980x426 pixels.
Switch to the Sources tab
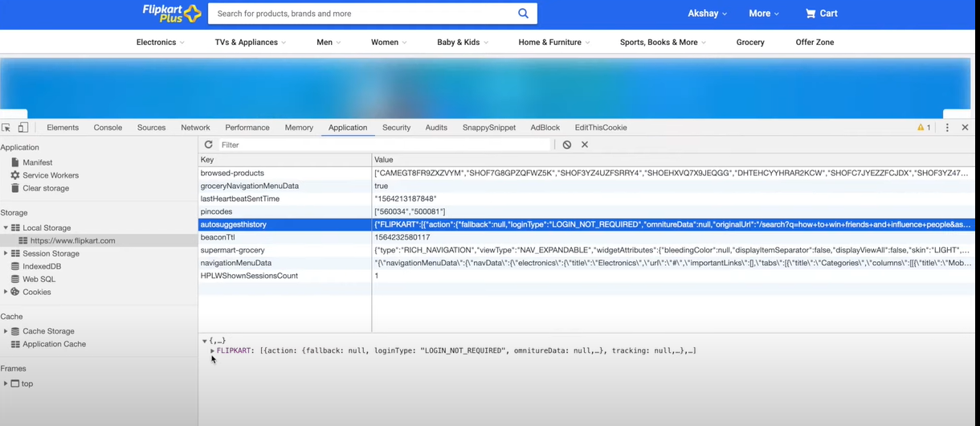click(x=151, y=127)
